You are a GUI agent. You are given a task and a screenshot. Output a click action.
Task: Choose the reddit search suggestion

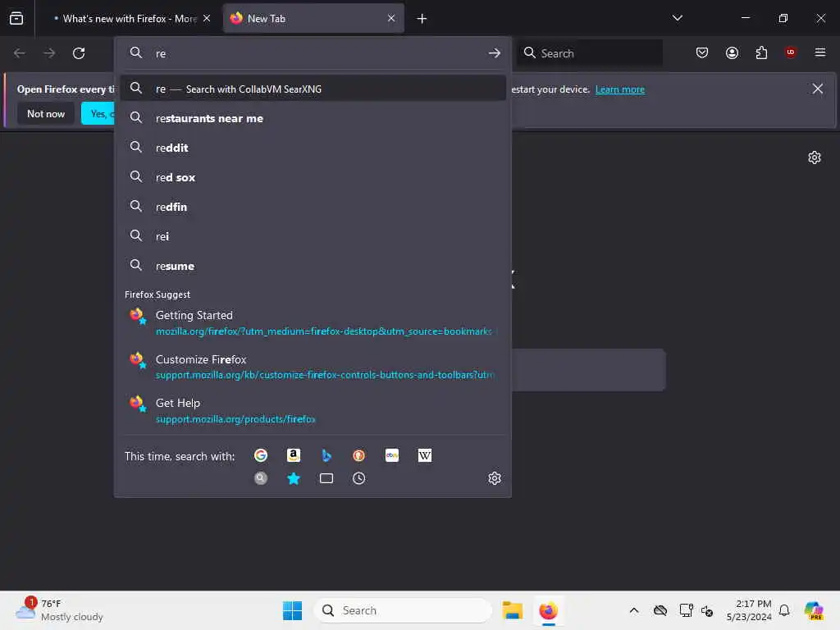(x=313, y=148)
